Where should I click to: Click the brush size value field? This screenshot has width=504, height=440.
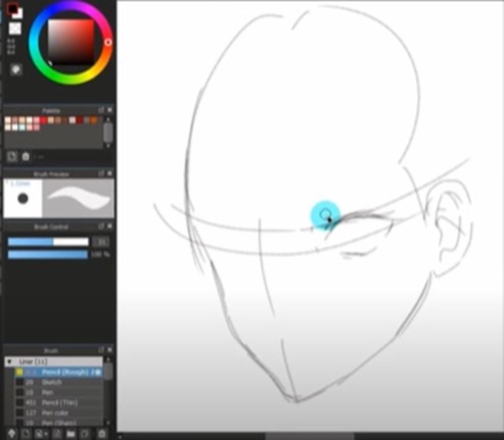point(101,242)
